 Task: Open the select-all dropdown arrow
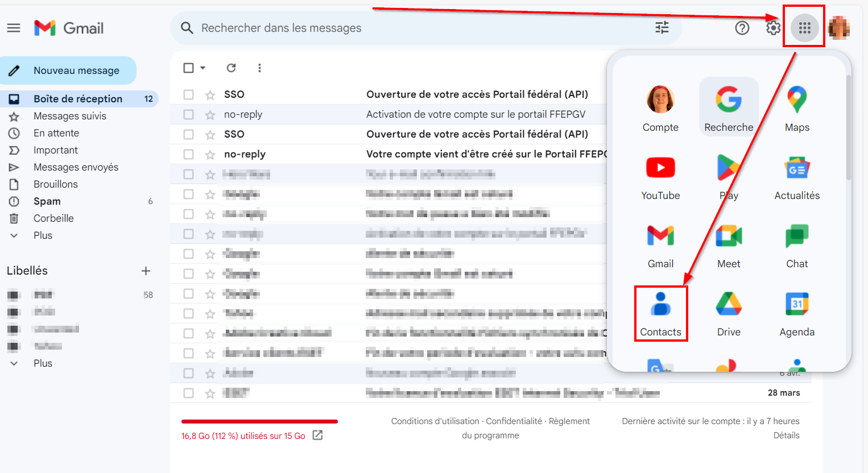(x=202, y=68)
